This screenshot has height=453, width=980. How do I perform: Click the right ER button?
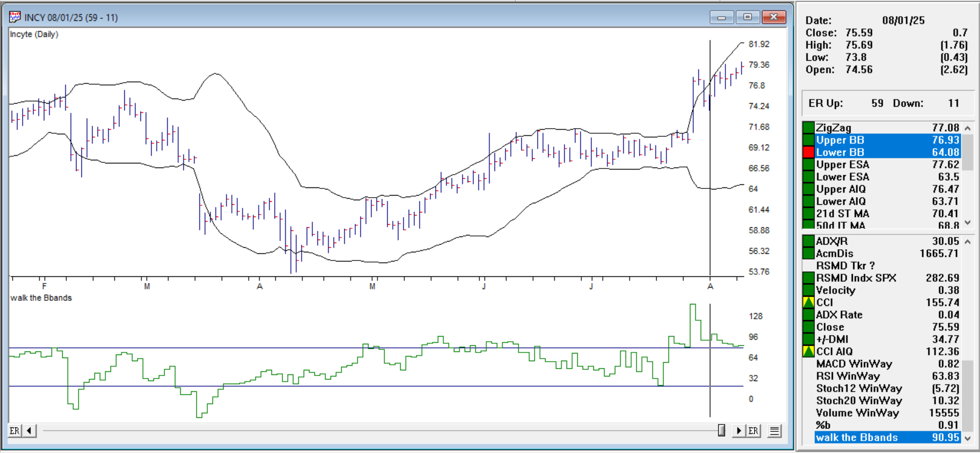(753, 431)
